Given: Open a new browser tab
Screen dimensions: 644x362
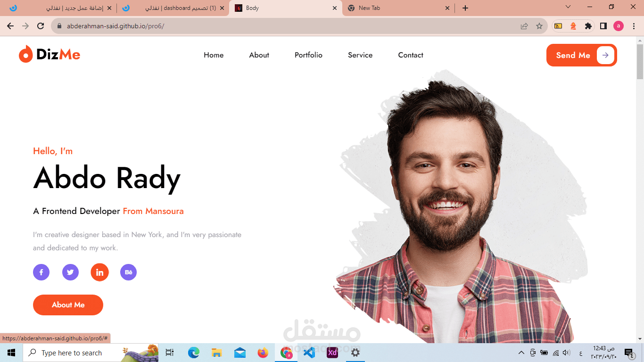Looking at the screenshot, I should (465, 8).
